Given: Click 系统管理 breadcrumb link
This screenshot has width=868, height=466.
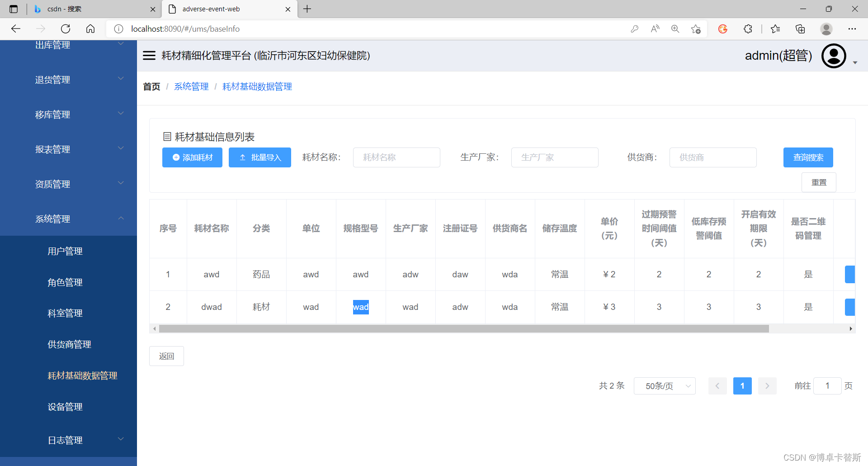Looking at the screenshot, I should [191, 86].
